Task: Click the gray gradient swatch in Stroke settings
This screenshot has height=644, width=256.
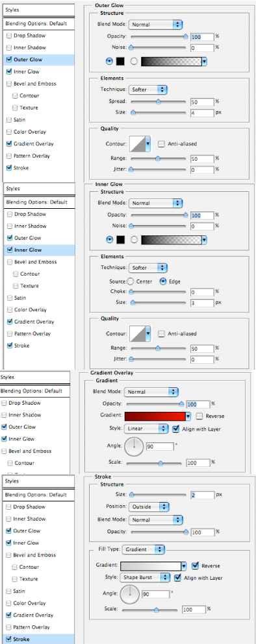Action: click(x=151, y=566)
